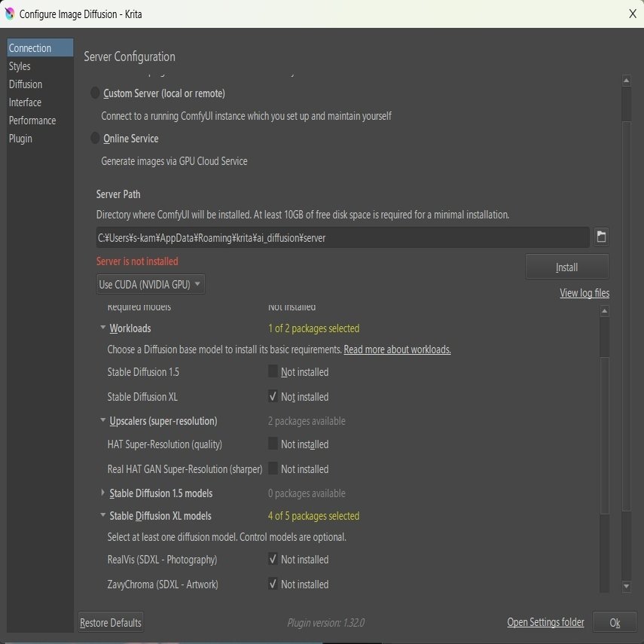This screenshot has width=644, height=644.
Task: Click the 'Server Configuration' heading
Action: [130, 56]
